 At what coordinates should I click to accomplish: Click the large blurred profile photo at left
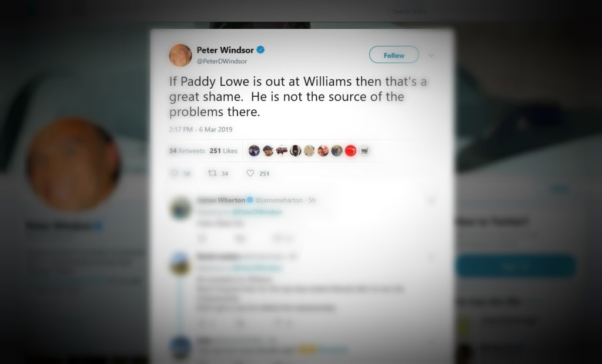pos(73,164)
